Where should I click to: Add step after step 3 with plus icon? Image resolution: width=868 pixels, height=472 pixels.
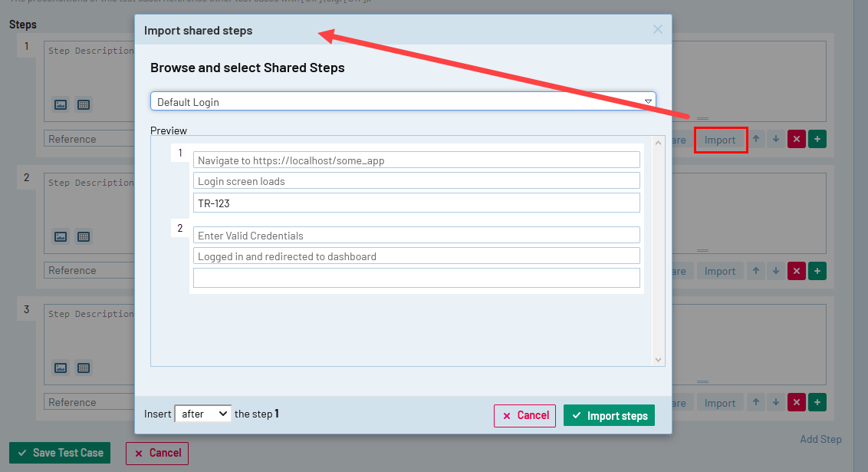(x=817, y=403)
